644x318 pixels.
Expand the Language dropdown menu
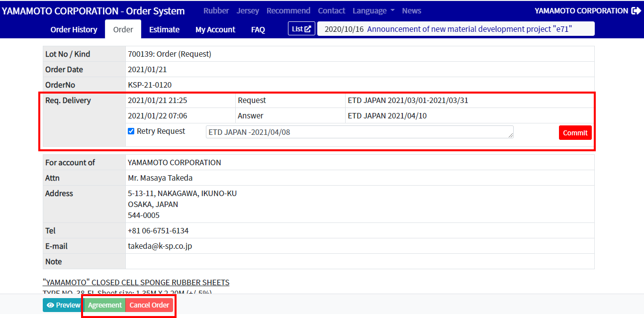click(x=373, y=11)
